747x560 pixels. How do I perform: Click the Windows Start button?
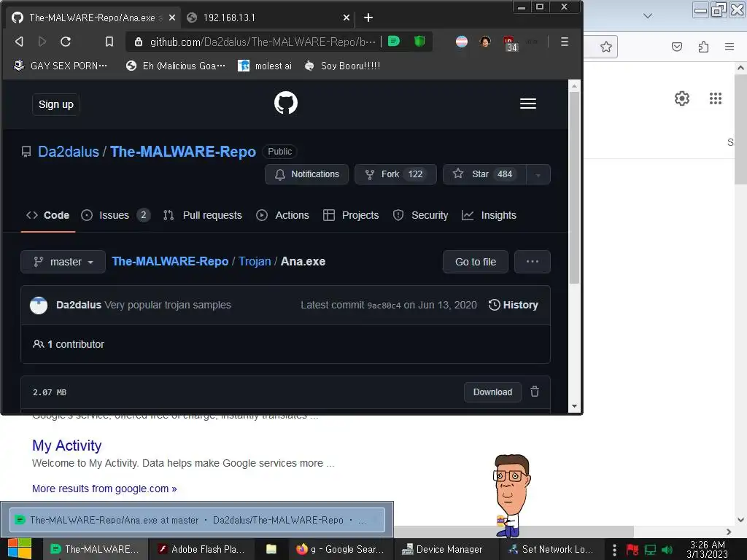[x=20, y=549]
